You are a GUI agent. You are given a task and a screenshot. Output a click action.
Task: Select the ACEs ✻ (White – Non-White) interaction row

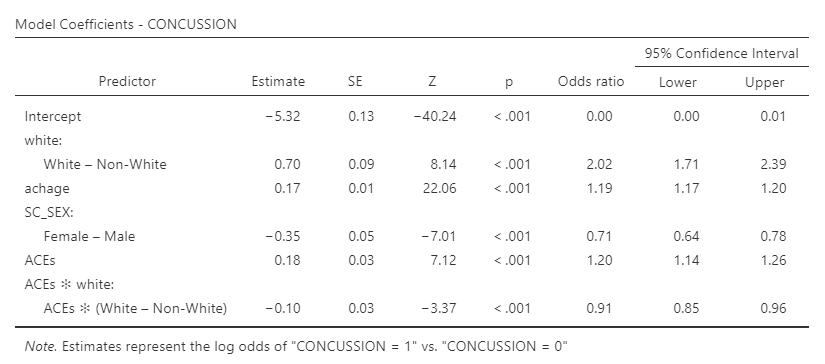pyautogui.click(x=411, y=308)
